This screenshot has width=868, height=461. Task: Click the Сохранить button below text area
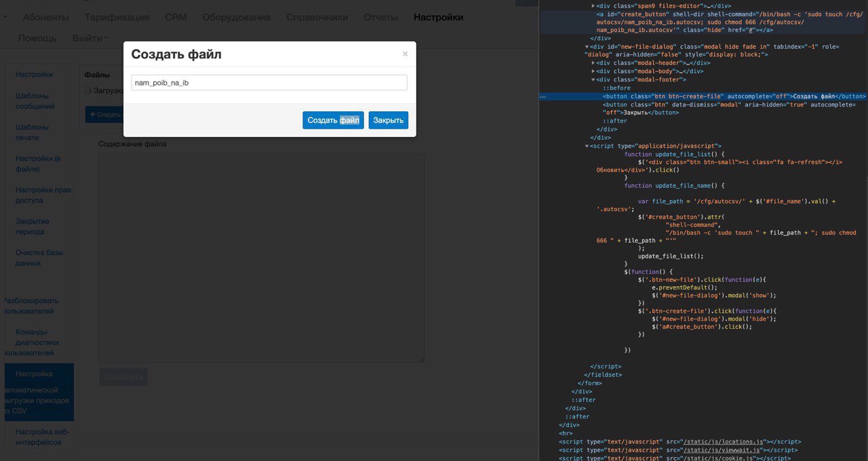tap(123, 377)
